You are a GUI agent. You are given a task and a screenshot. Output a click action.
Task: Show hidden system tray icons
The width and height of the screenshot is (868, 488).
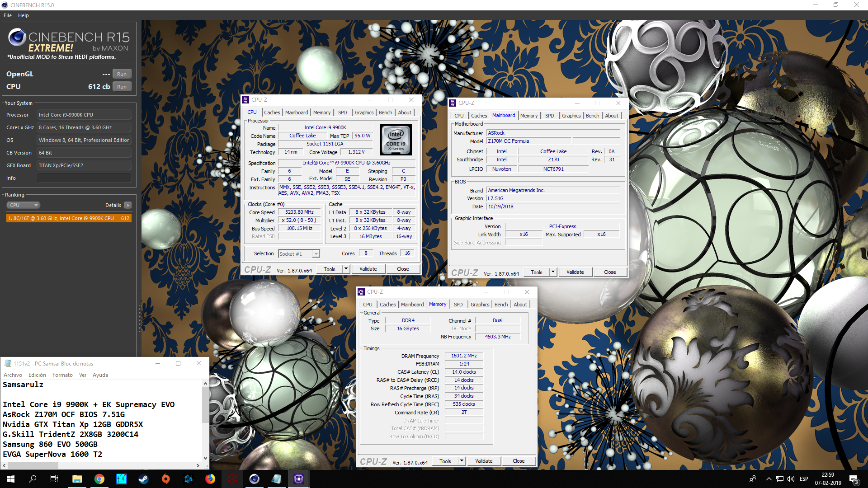tap(769, 479)
